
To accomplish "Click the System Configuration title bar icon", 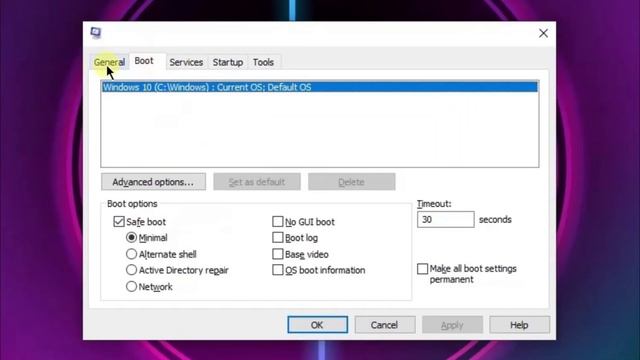I will 96,33.
